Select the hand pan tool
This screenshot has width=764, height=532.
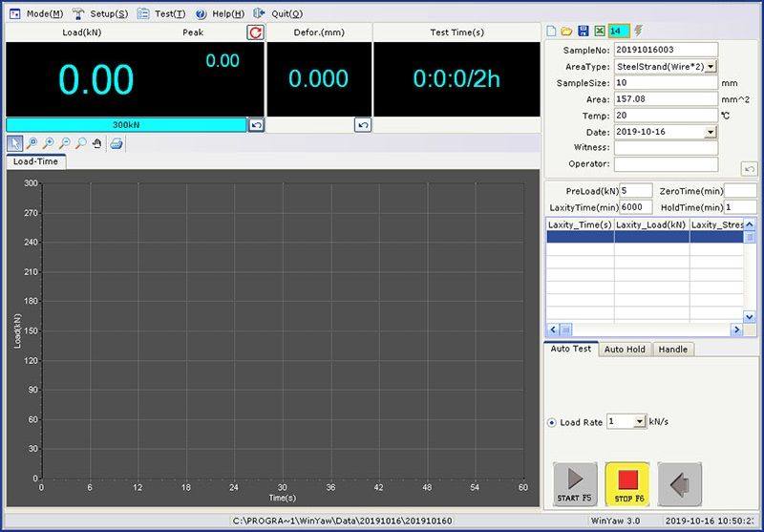tap(96, 143)
